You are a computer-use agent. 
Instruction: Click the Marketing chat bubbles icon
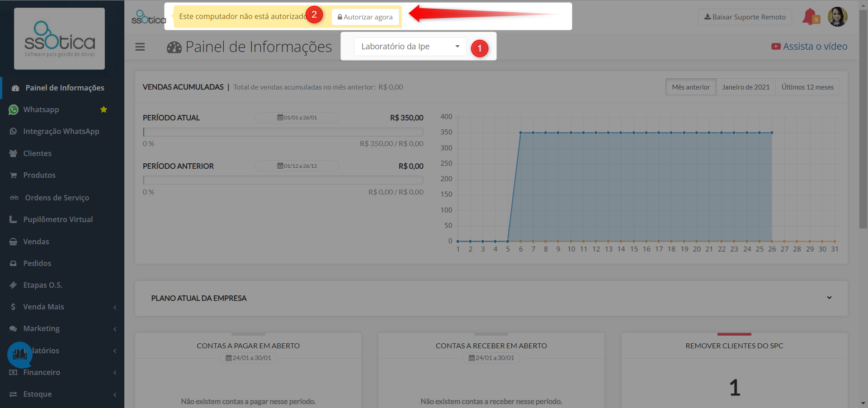[x=14, y=328]
